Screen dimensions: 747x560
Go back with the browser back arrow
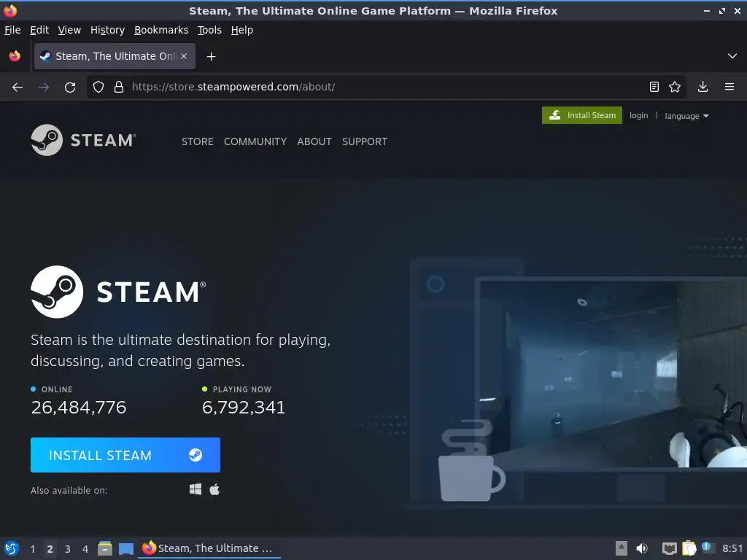(18, 87)
